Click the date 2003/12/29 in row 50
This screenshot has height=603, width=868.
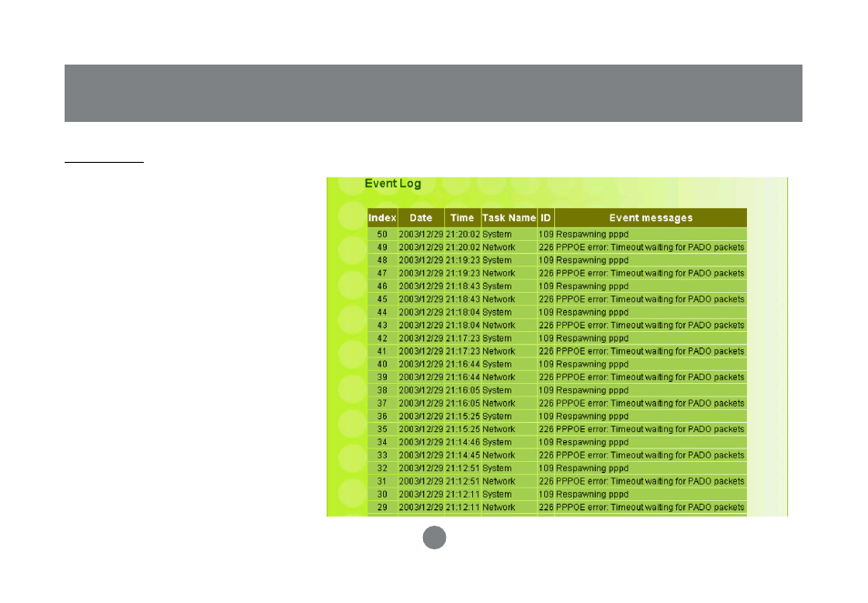click(x=420, y=235)
